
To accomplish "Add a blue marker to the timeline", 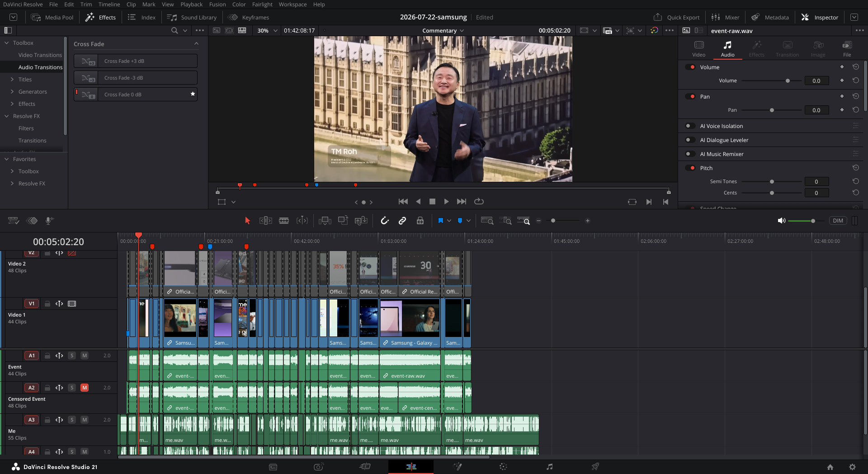I will (460, 221).
